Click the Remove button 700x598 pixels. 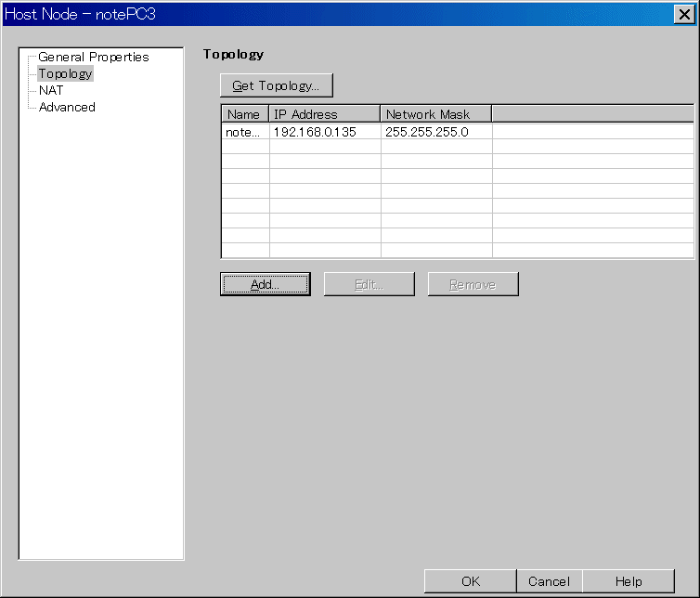[473, 284]
